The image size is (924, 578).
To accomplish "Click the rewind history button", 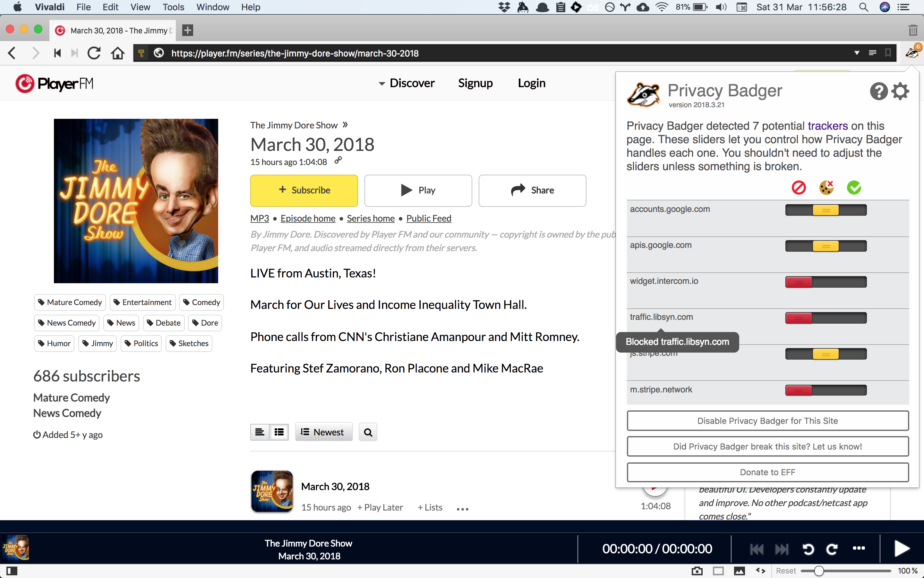I will pyautogui.click(x=58, y=53).
